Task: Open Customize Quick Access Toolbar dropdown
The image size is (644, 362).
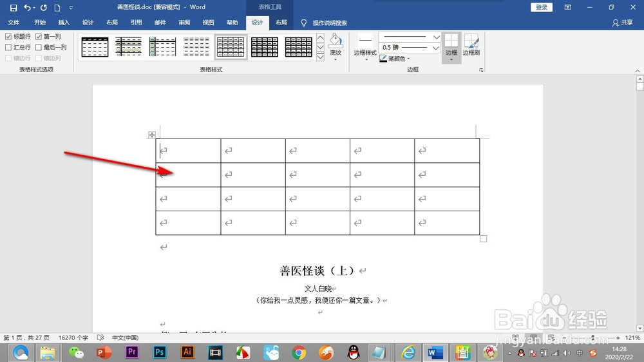Action: [71, 7]
